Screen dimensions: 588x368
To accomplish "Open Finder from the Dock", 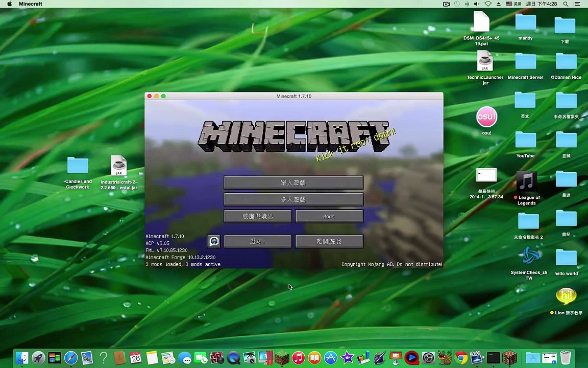I will coord(22,357).
